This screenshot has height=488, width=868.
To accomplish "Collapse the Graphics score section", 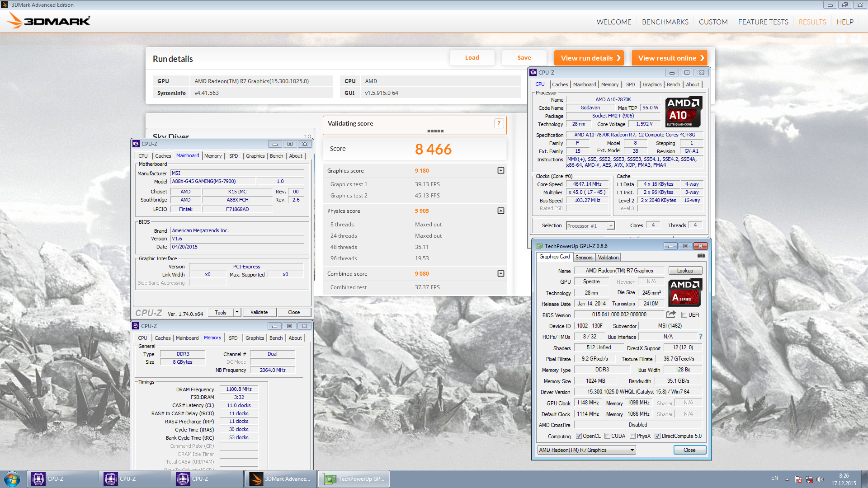I will pyautogui.click(x=501, y=170).
